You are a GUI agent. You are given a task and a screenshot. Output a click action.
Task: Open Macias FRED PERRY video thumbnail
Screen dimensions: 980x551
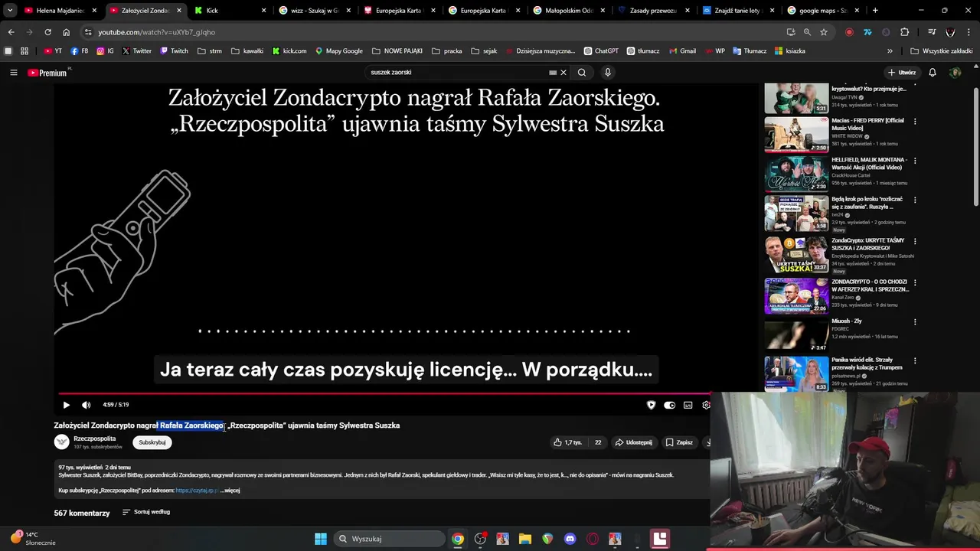pos(796,134)
